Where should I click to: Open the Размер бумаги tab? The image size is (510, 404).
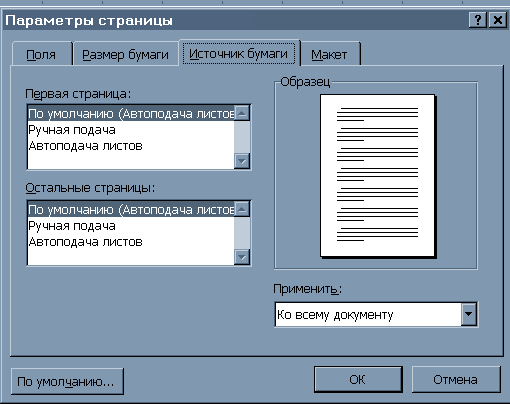[125, 54]
